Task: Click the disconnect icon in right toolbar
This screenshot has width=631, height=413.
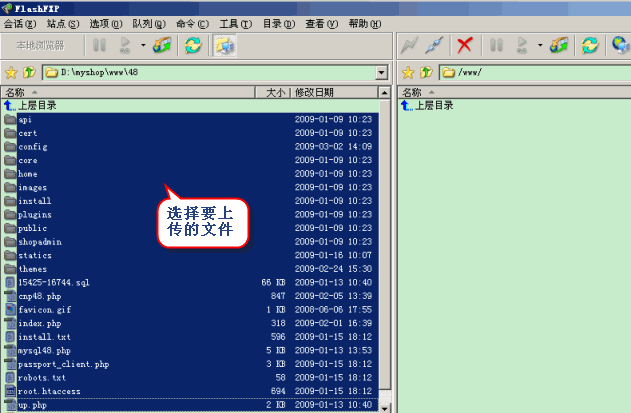Action: (434, 45)
